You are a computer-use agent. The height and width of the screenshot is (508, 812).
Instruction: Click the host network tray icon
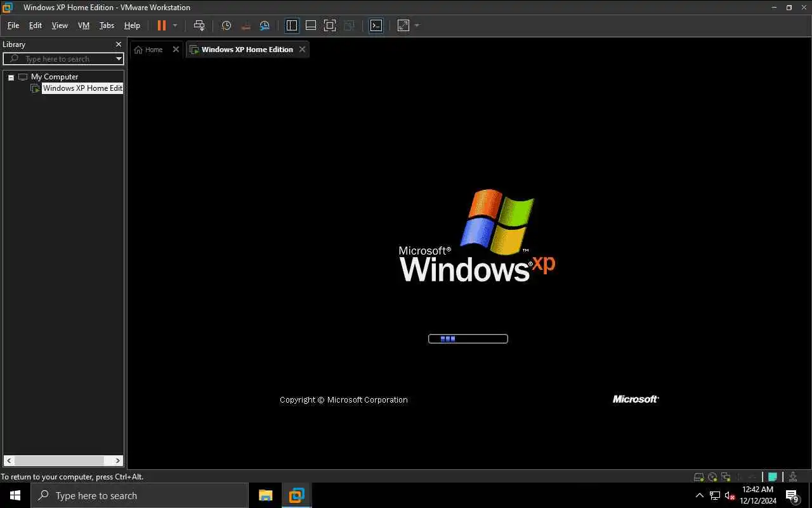tap(714, 495)
